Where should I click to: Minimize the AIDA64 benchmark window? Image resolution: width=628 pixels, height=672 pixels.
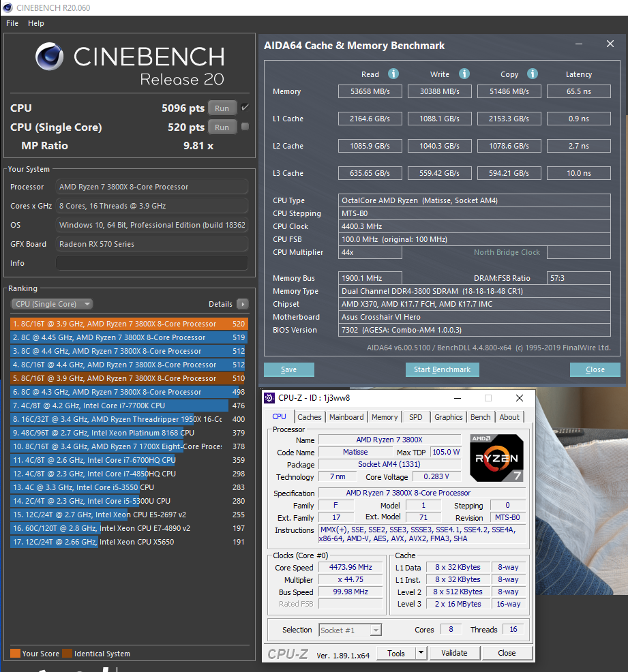coord(579,44)
